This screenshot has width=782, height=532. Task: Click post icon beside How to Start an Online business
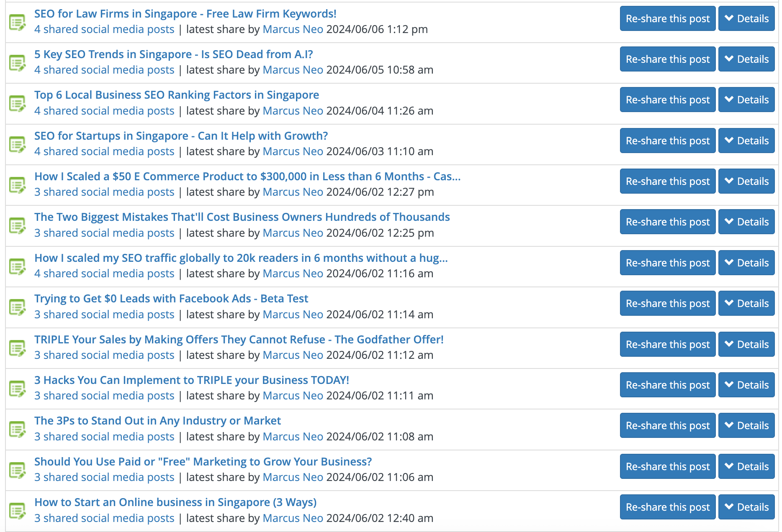click(18, 511)
